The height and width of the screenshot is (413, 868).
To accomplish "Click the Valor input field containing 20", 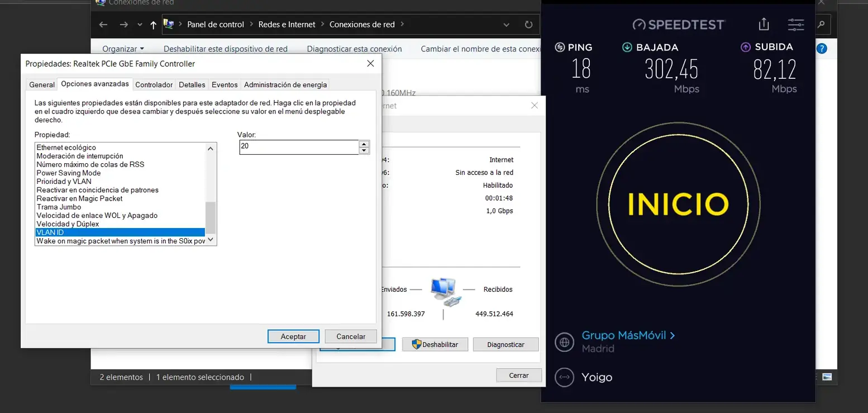I will point(299,147).
